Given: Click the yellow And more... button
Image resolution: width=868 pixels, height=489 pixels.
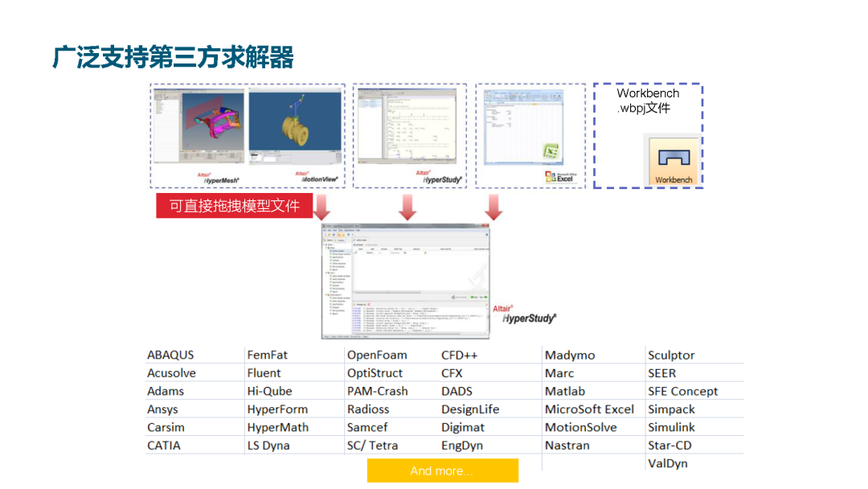Looking at the screenshot, I should [442, 471].
